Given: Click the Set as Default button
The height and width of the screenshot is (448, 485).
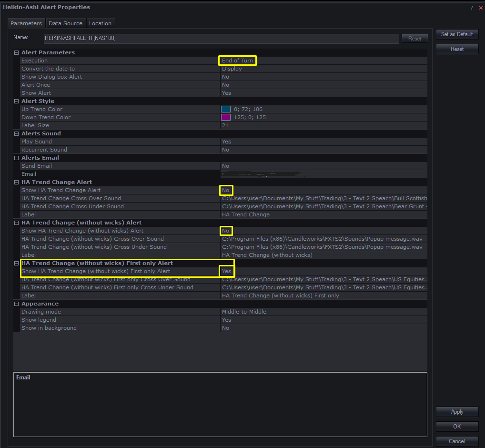Looking at the screenshot, I should 457,34.
